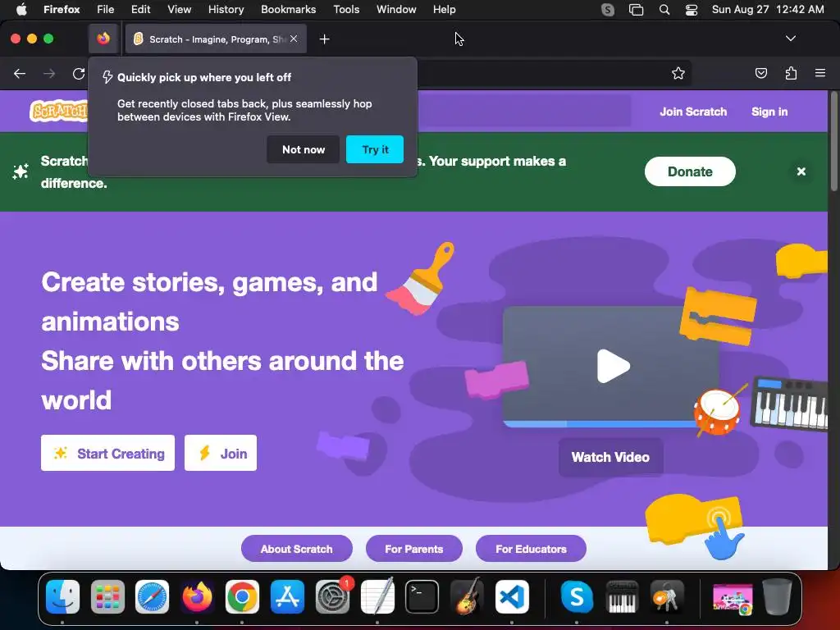This screenshot has width=840, height=630.
Task: Open Launchpad from the dock
Action: (x=107, y=596)
